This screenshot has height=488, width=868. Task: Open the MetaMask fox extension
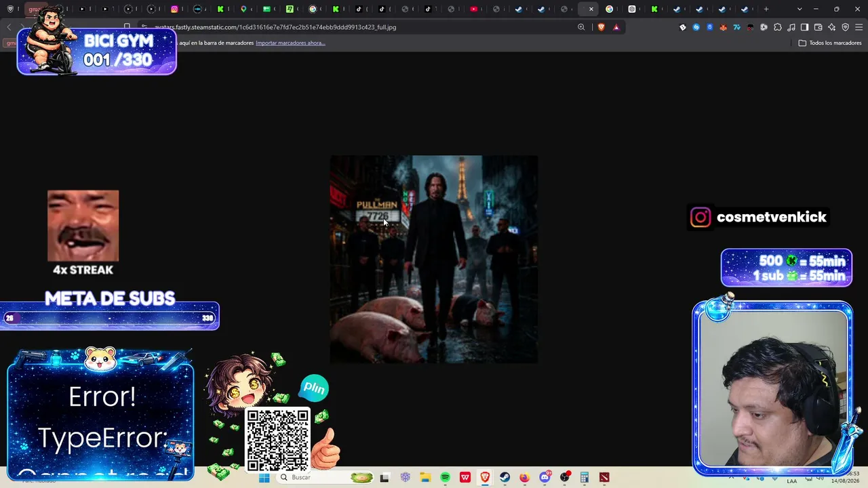click(x=723, y=27)
